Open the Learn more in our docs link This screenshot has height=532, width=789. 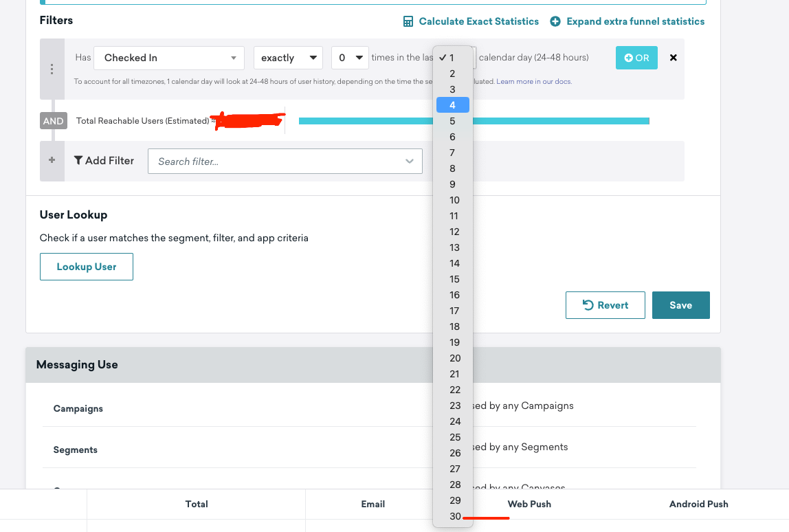coord(534,82)
